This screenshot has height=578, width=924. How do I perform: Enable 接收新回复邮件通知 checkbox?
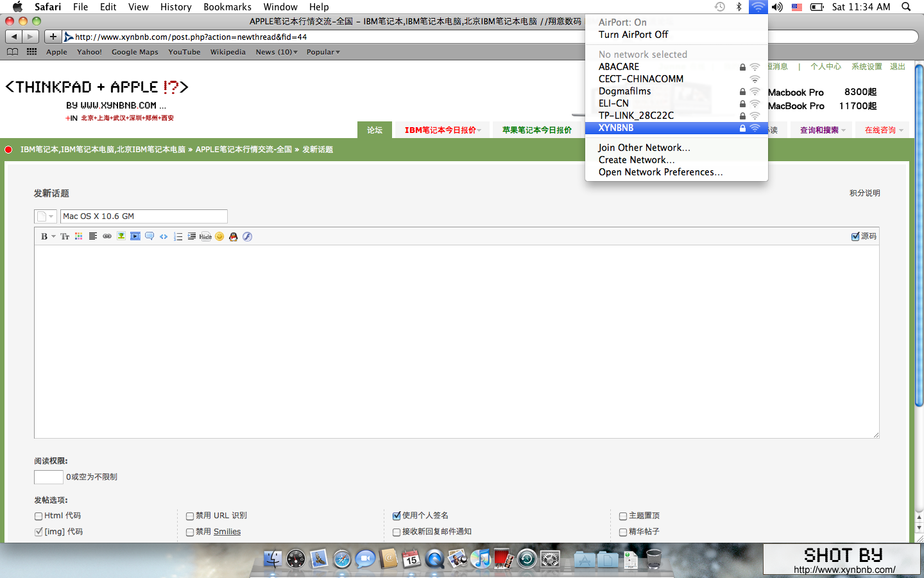point(397,532)
